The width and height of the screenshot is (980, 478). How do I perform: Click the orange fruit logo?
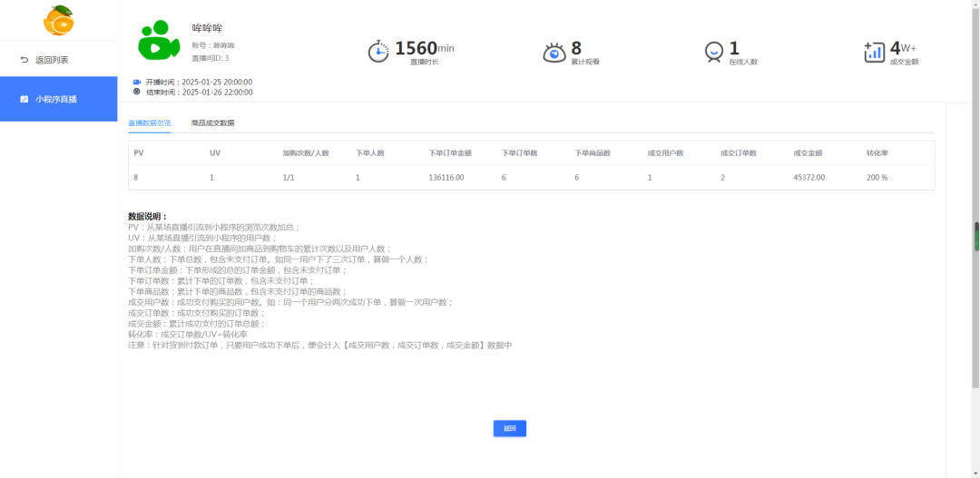(58, 20)
